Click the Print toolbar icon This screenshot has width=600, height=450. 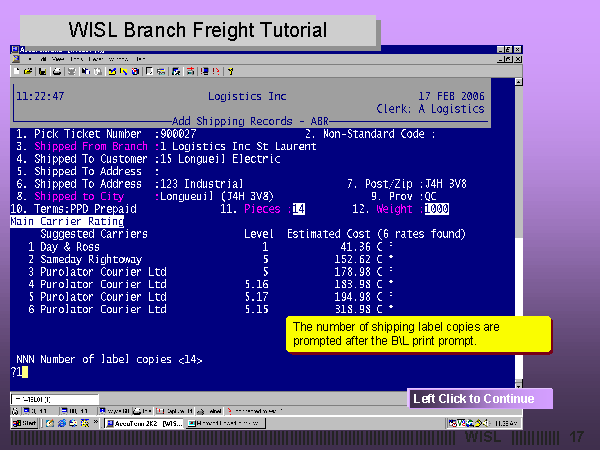pos(57,71)
